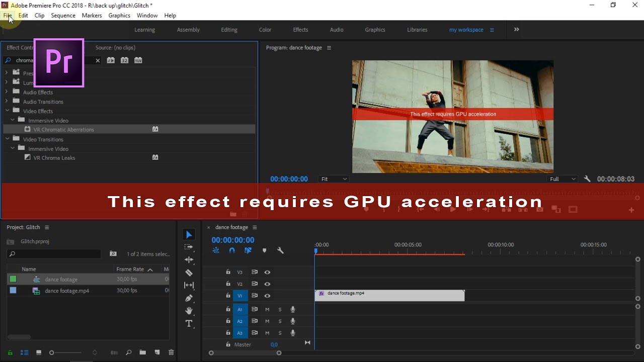
Task: Click the timeline playhead timecode 00:00:00:00
Action: coord(233,240)
